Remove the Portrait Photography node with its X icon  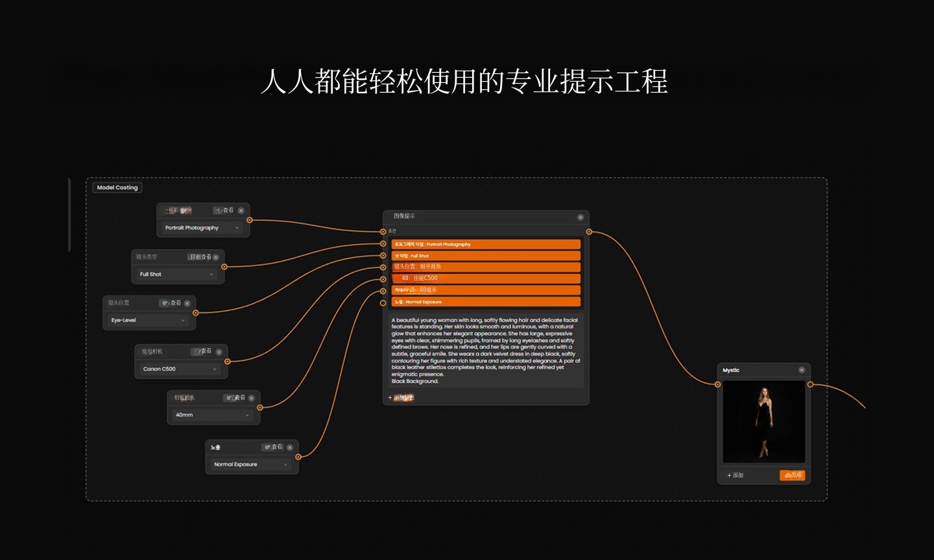point(241,211)
